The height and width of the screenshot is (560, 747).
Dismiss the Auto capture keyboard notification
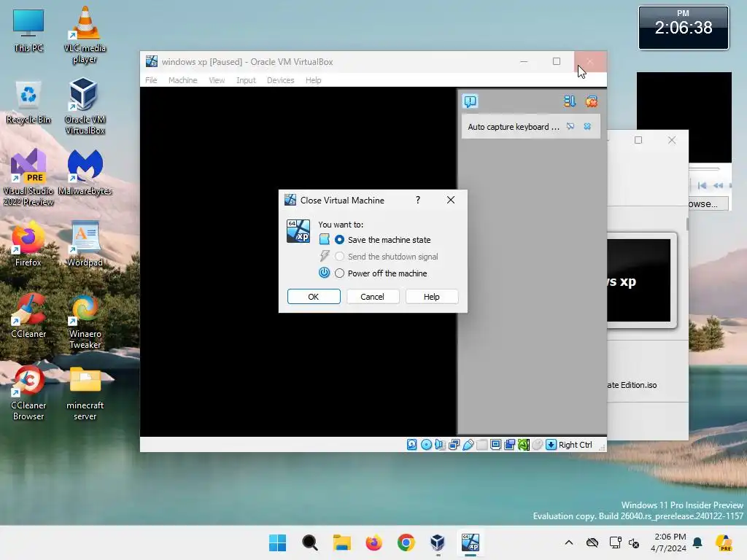(x=587, y=126)
